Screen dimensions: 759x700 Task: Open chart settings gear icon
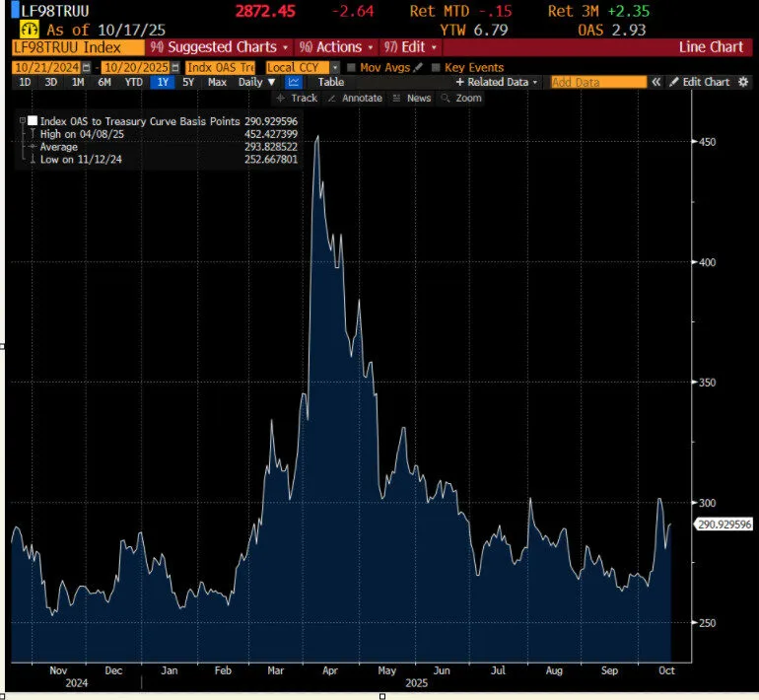click(x=744, y=82)
